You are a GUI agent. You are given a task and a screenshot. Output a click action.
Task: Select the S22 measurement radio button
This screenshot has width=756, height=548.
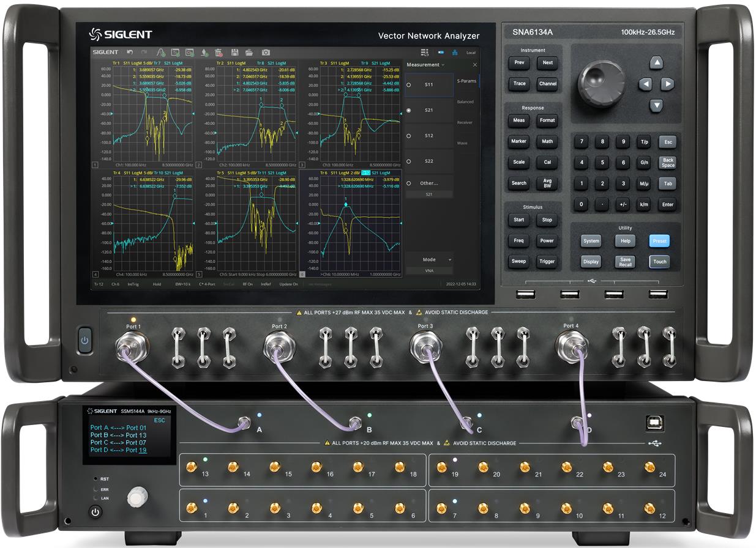(x=409, y=161)
